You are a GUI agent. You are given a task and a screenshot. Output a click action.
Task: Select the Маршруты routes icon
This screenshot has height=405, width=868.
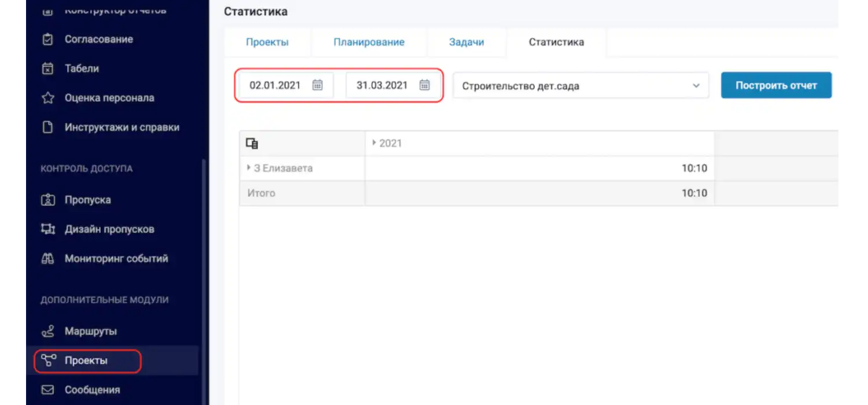point(48,331)
